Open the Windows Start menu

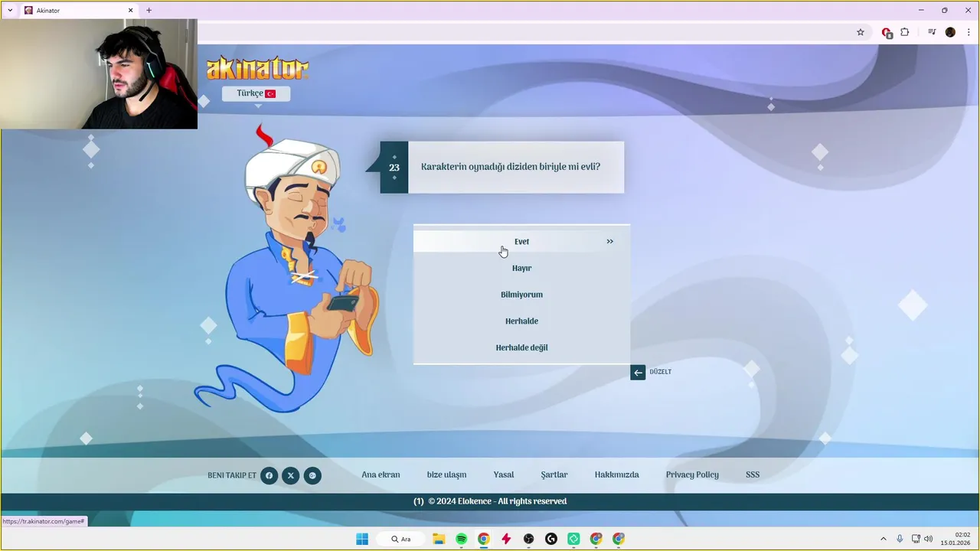[362, 539]
